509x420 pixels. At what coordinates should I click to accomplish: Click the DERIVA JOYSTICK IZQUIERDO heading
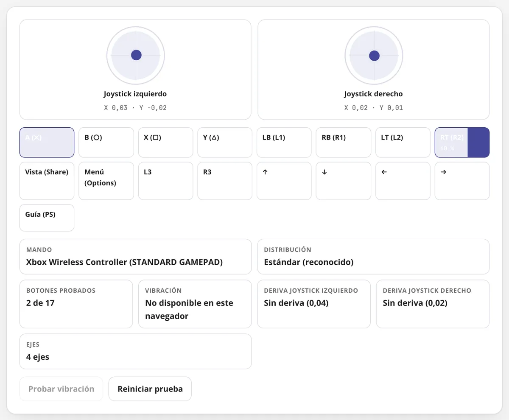point(311,291)
